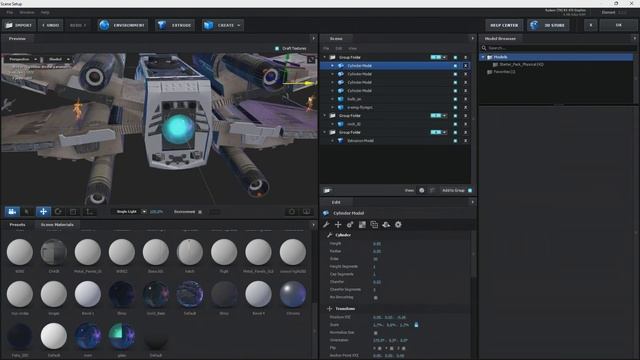640x360 pixels.
Task: Toggle the No Smoothing checkbox
Action: (x=376, y=298)
